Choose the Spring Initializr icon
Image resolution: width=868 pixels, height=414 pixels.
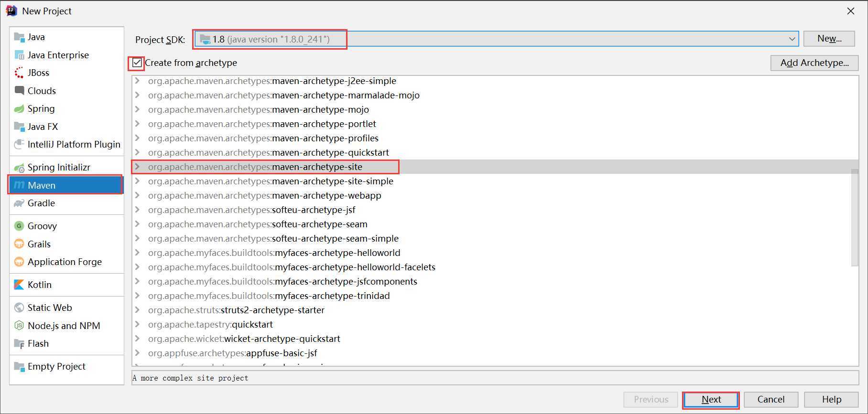click(19, 167)
